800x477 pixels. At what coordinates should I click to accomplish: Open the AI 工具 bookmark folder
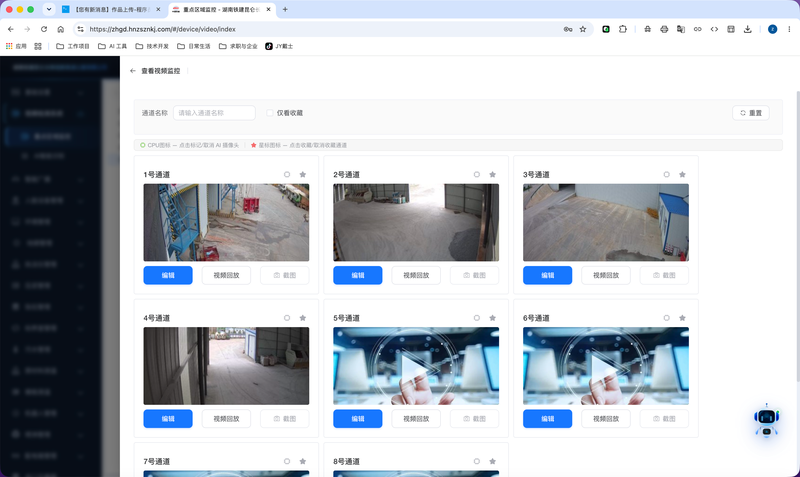112,46
